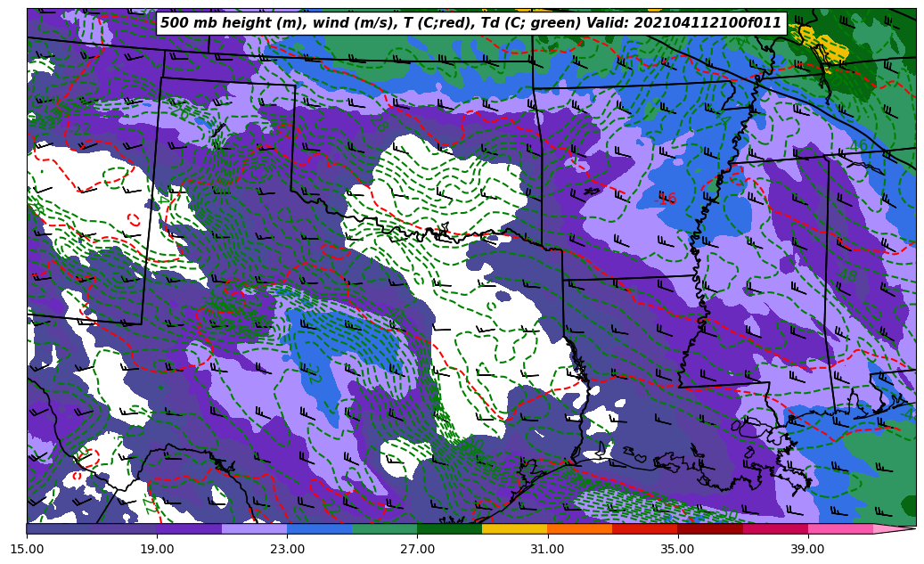Click the 23.00 colorbar tick label

[287, 550]
